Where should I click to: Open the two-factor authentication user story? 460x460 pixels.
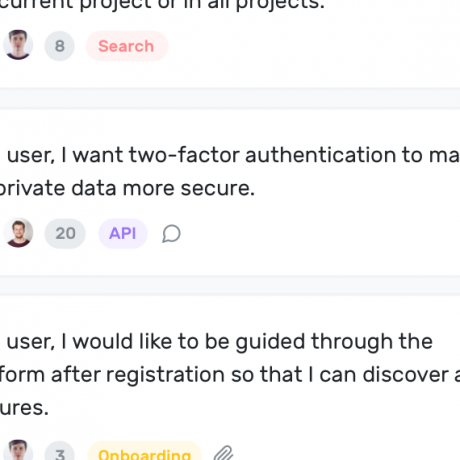point(230,172)
